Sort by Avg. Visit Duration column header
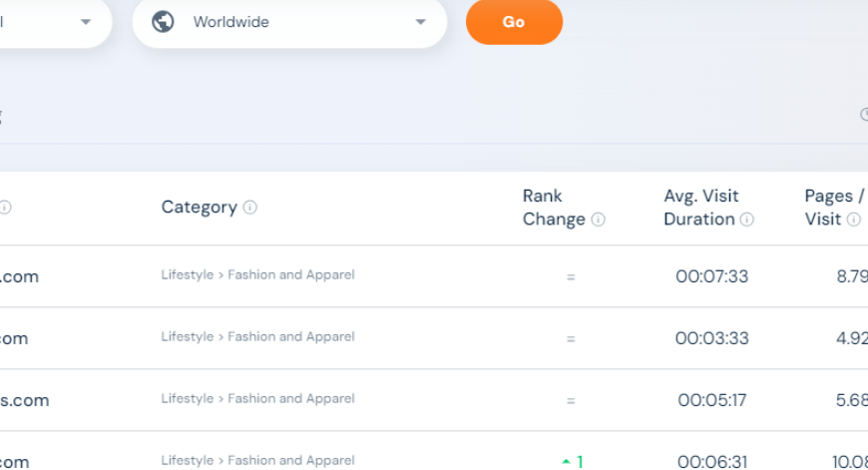 700,208
